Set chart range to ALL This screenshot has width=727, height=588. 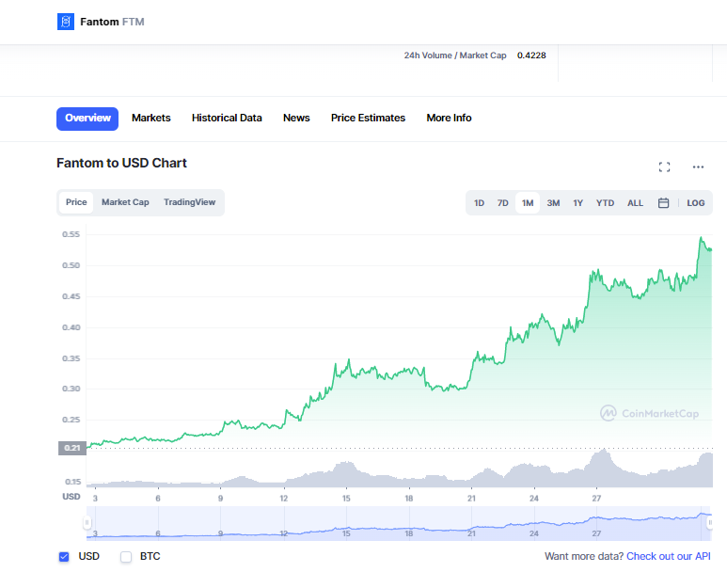[635, 203]
